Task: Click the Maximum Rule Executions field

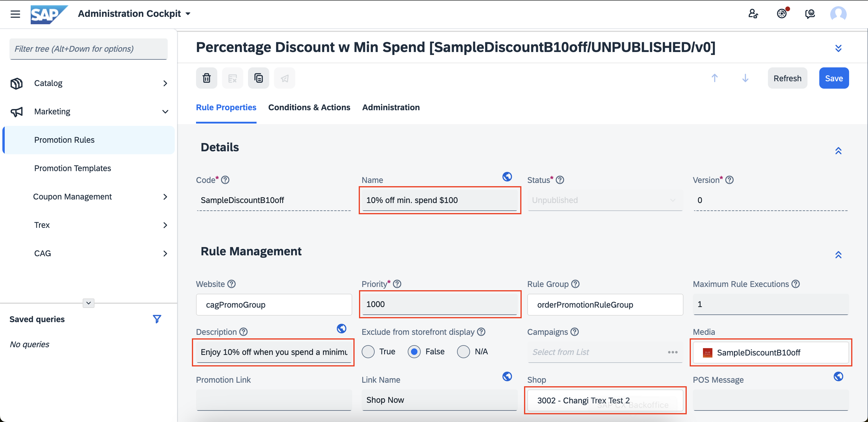Action: [x=771, y=304]
